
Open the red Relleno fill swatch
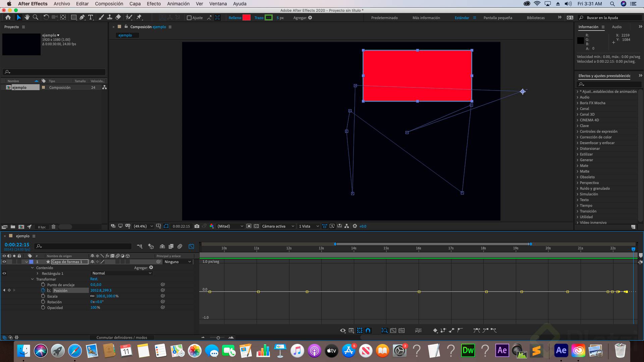(247, 18)
